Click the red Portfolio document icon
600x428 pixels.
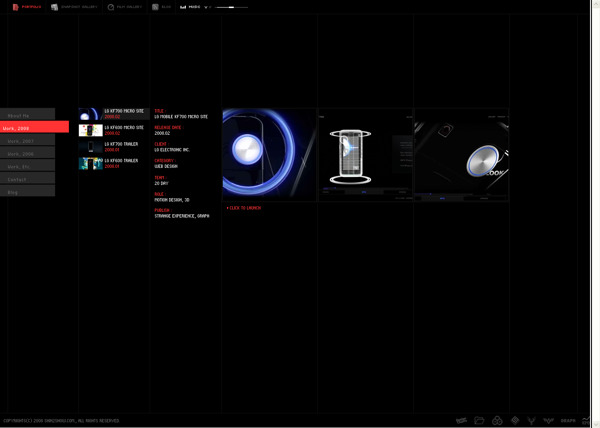point(15,7)
